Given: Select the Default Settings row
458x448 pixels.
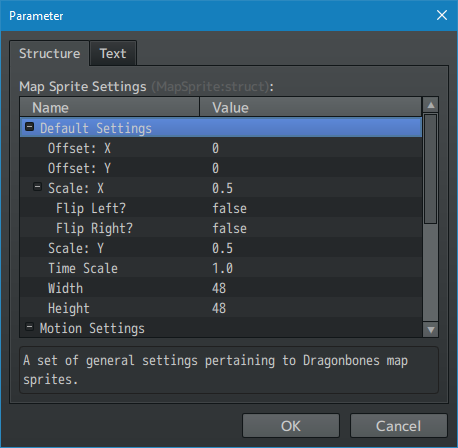Looking at the screenshot, I should click(221, 127).
